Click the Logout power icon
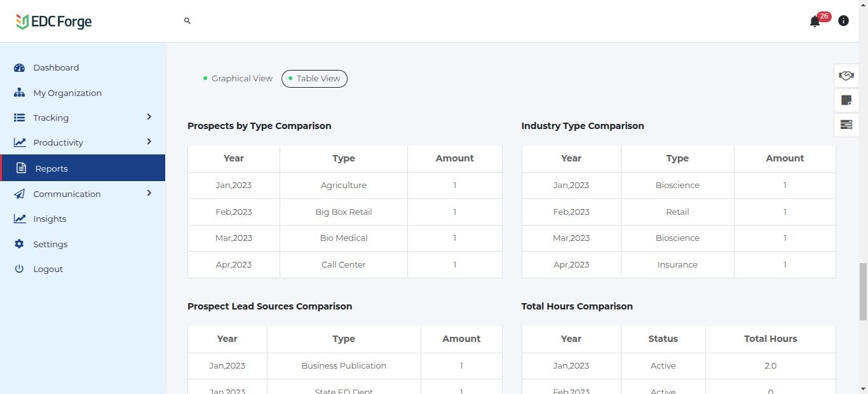 pyautogui.click(x=19, y=269)
